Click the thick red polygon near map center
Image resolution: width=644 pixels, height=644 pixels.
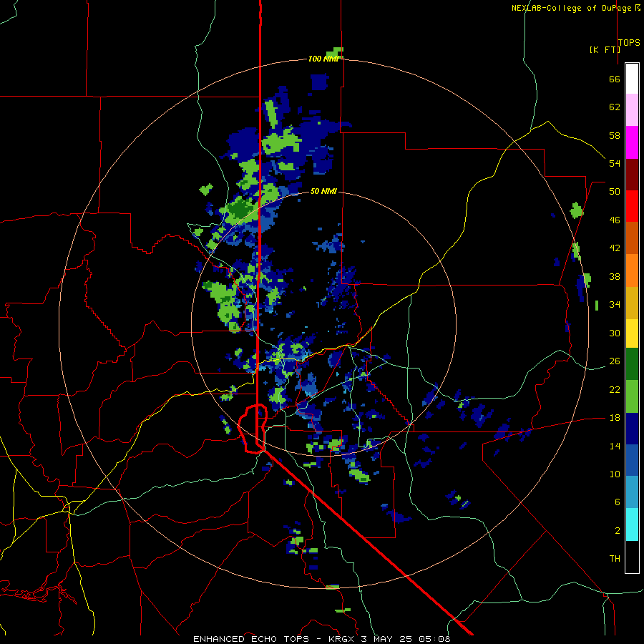[253, 429]
